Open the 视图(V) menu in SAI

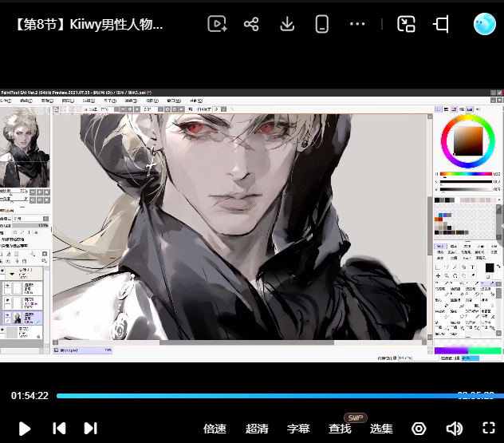[x=152, y=101]
